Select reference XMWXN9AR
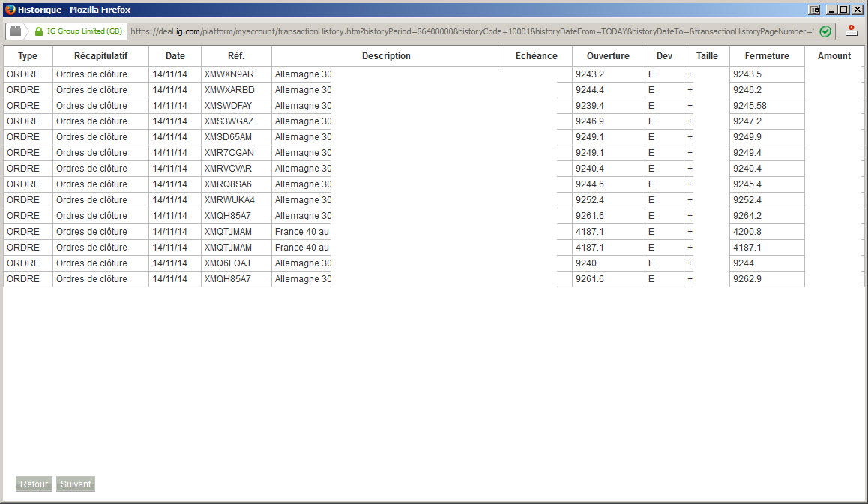The height and width of the screenshot is (504, 868). click(x=229, y=74)
